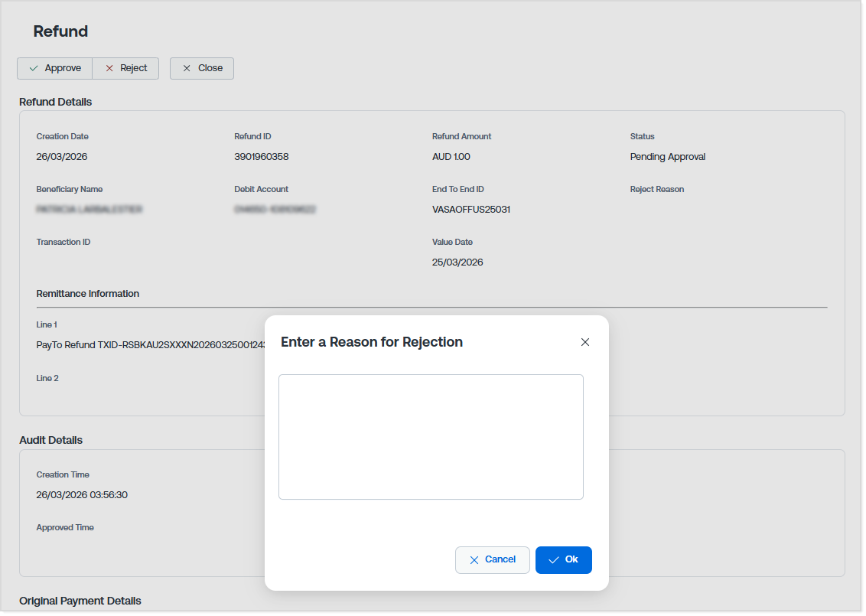Click the Reject Reason label
Screen dimensions: 866x616
657,190
